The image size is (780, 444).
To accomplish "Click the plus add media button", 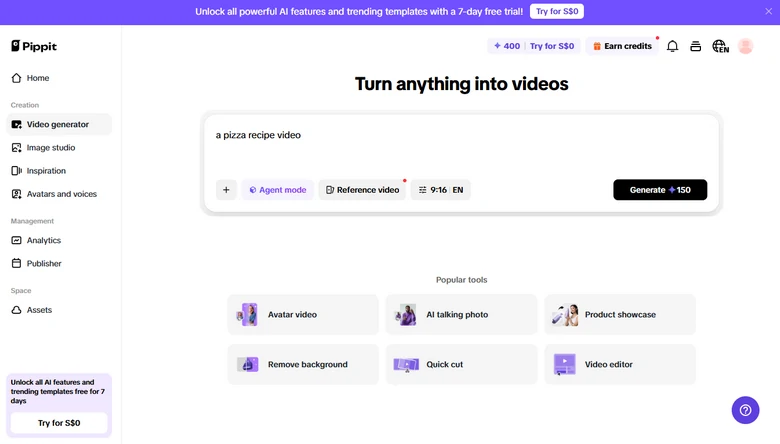I will point(226,190).
